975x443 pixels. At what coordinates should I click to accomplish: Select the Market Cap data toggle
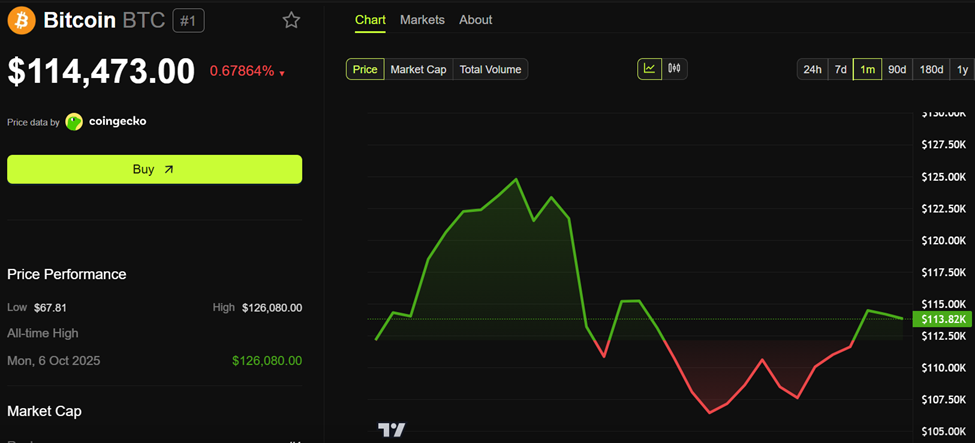[418, 69]
